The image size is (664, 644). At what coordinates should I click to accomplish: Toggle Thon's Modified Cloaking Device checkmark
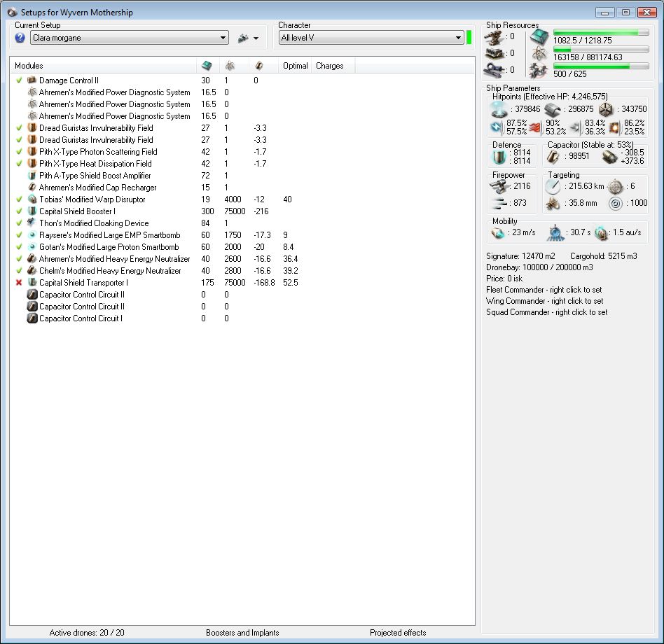click(19, 223)
